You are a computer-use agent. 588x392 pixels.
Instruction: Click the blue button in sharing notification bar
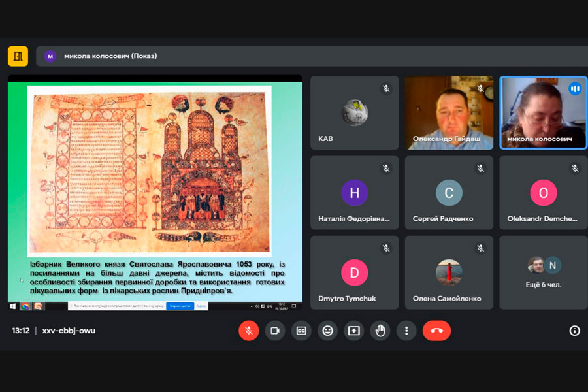[x=179, y=306]
